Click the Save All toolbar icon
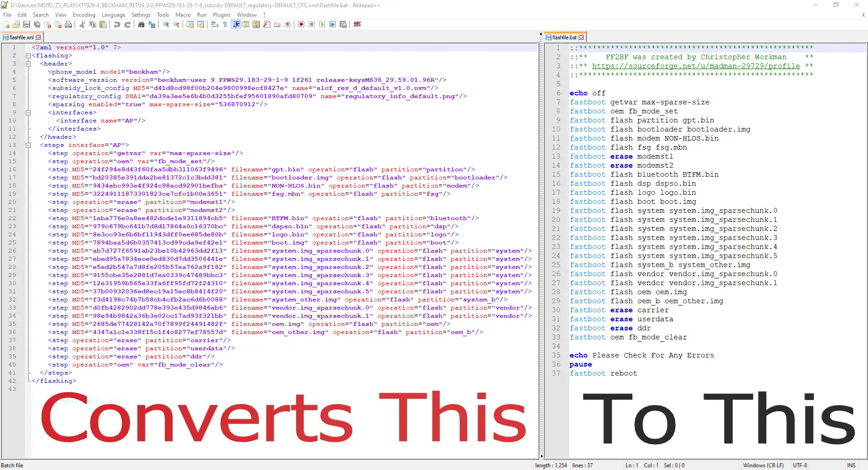This screenshot has width=868, height=470. (x=37, y=24)
